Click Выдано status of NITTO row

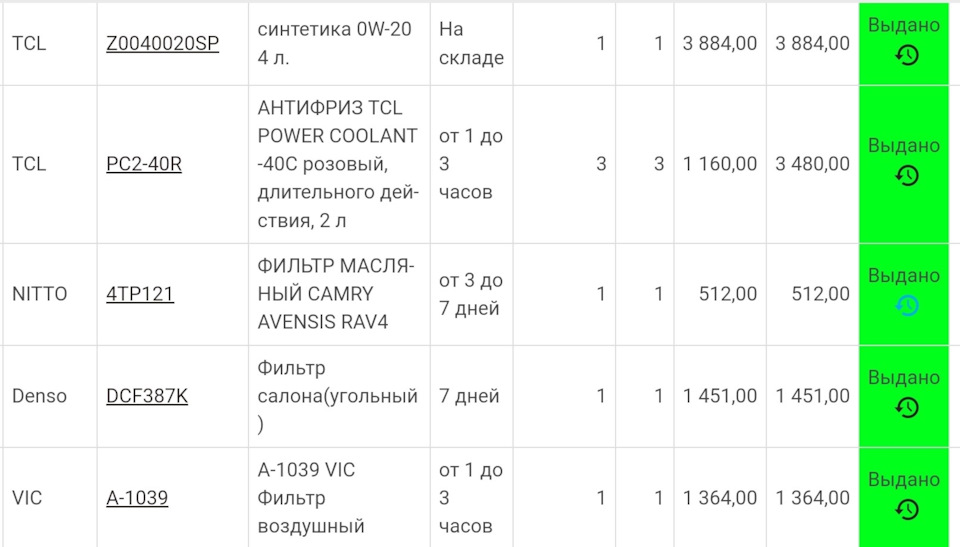coord(904,276)
